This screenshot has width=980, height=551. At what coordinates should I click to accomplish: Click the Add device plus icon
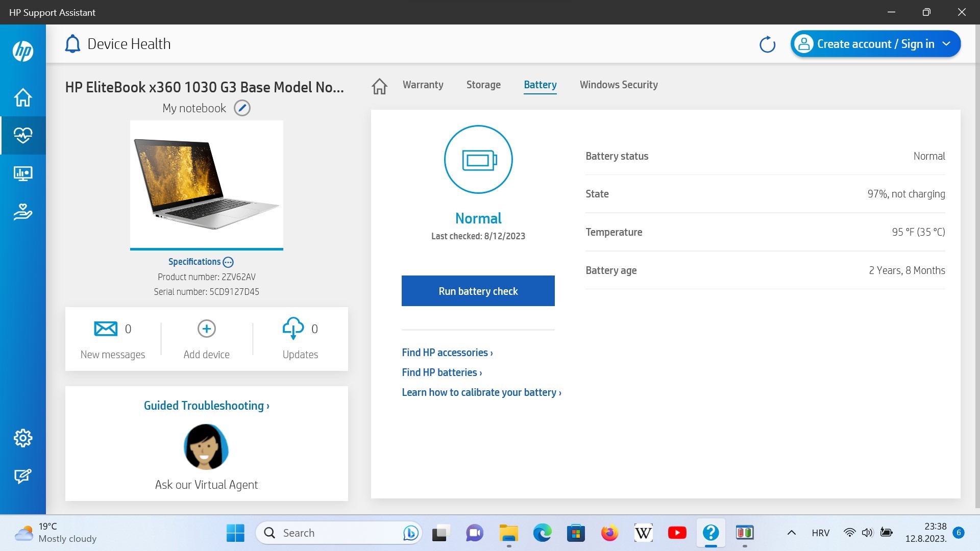(207, 329)
